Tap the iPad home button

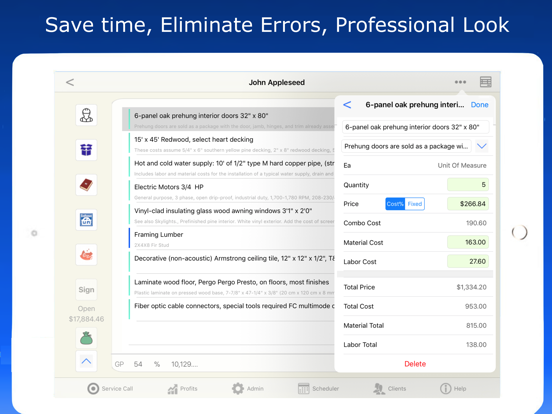(519, 232)
